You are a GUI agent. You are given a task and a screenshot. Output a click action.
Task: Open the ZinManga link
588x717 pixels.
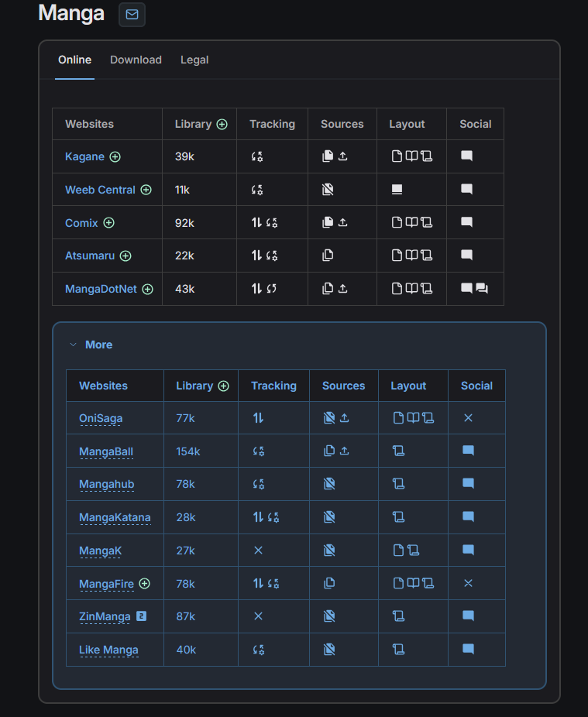105,617
